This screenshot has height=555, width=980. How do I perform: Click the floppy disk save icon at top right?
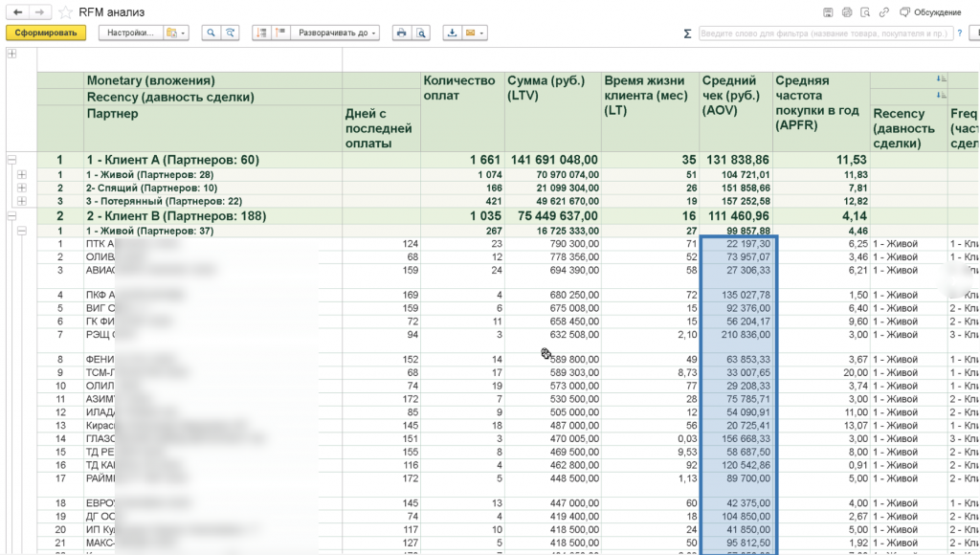[828, 12]
